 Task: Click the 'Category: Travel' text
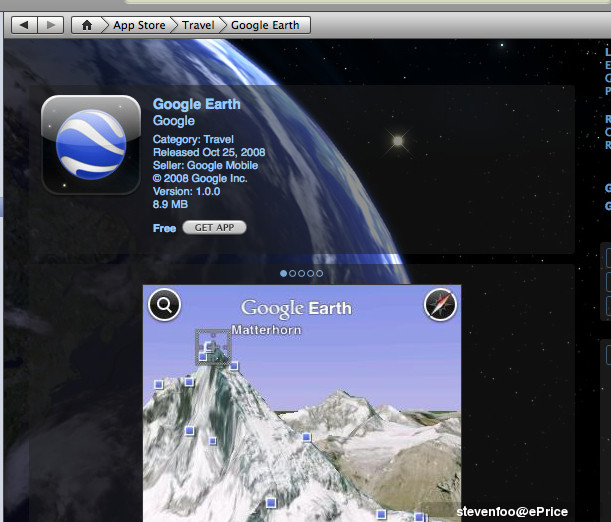tap(193, 139)
